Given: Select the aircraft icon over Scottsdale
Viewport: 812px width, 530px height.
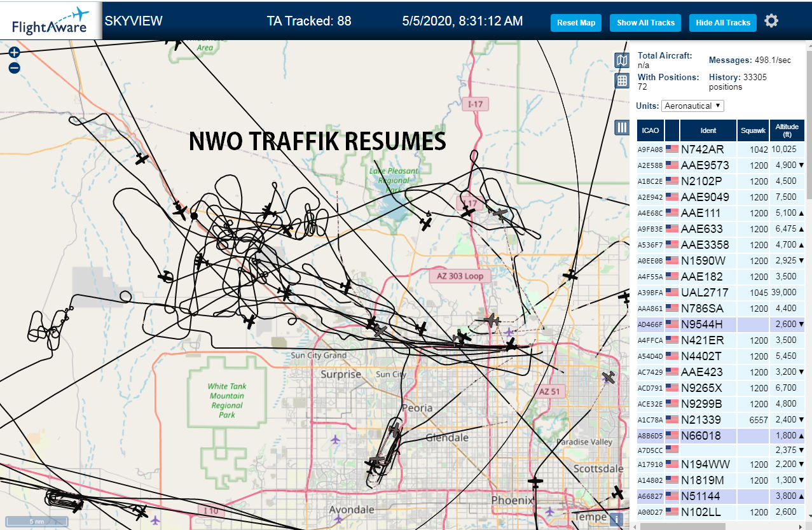Looking at the screenshot, I should (617, 492).
